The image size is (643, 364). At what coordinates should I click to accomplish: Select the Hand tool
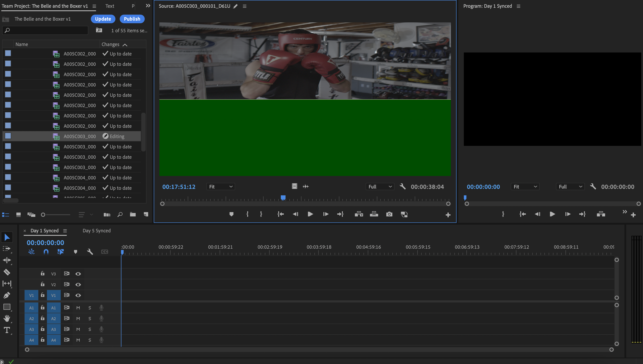(x=7, y=318)
